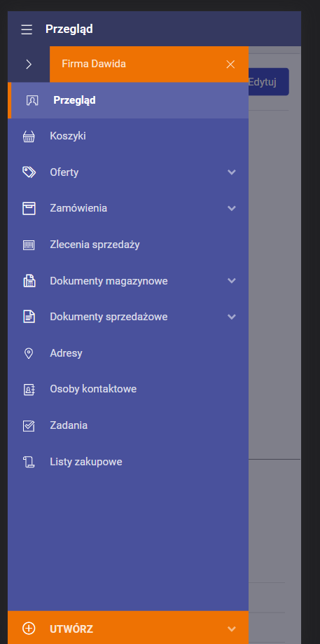Open the hamburger menu icon
Viewport: 320px width, 644px height.
[x=27, y=29]
